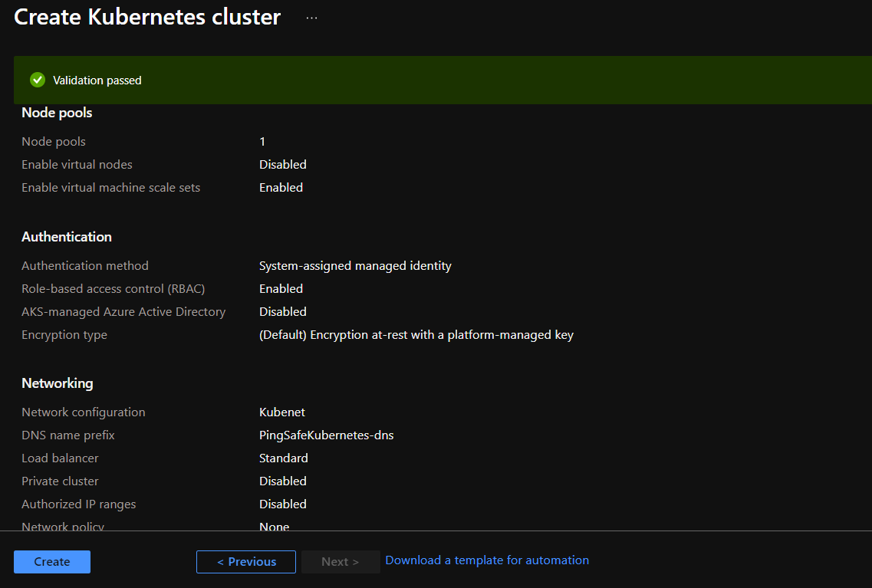Click the AKS-managed Azure Active Directory label
The width and height of the screenshot is (872, 588).
(123, 312)
